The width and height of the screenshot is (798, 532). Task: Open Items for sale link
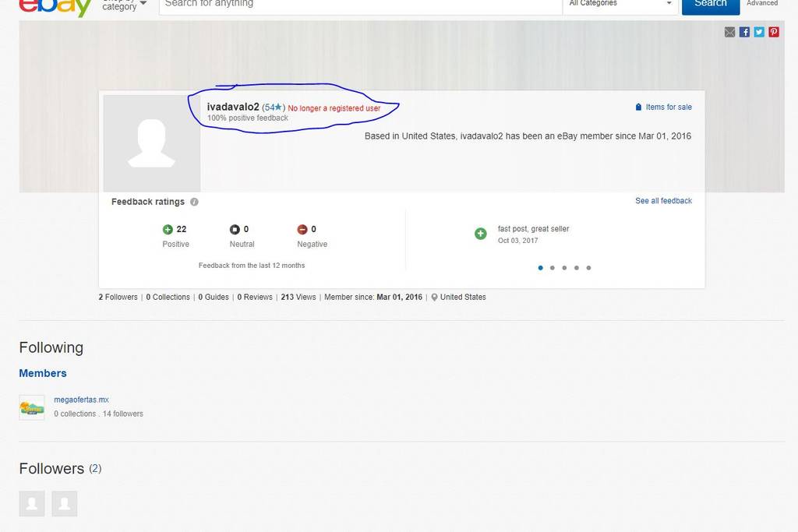click(x=668, y=107)
